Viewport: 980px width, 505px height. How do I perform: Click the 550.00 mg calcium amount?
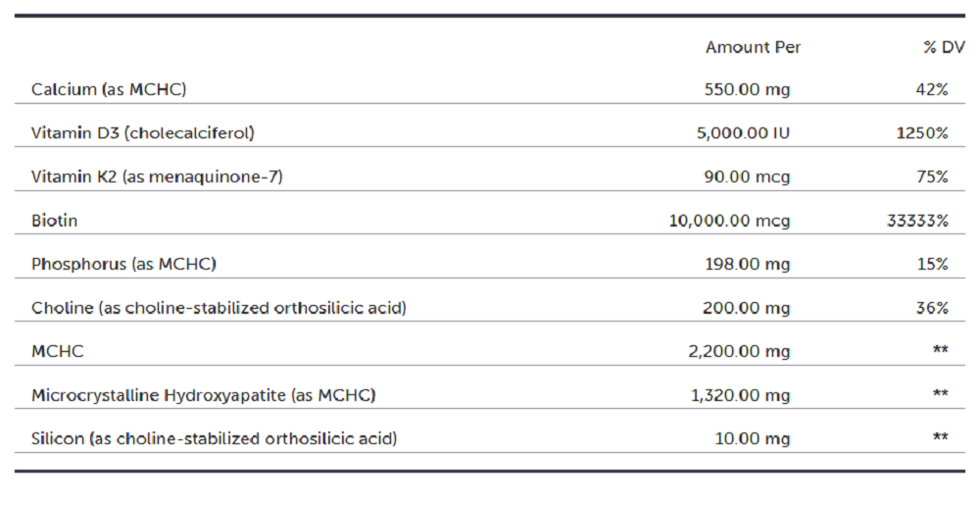click(x=747, y=89)
